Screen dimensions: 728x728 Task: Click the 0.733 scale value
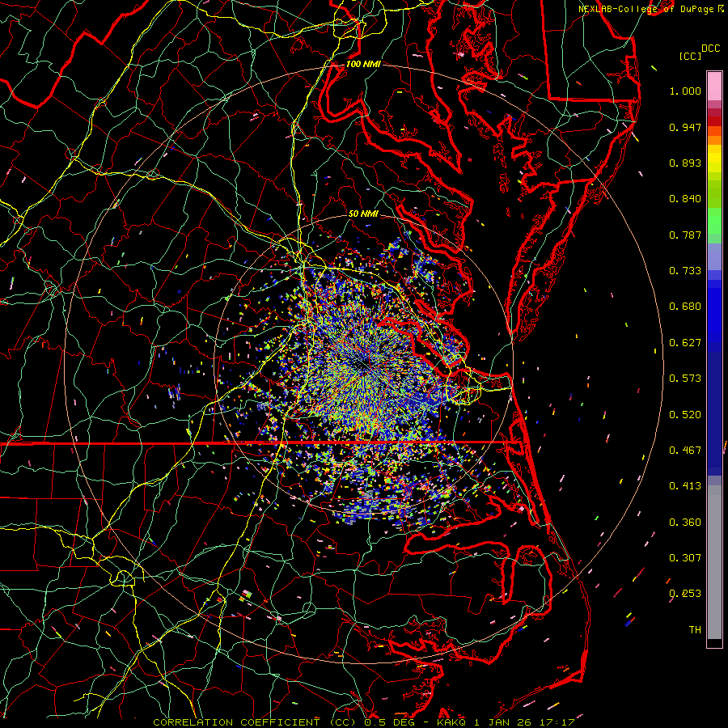[x=685, y=271]
